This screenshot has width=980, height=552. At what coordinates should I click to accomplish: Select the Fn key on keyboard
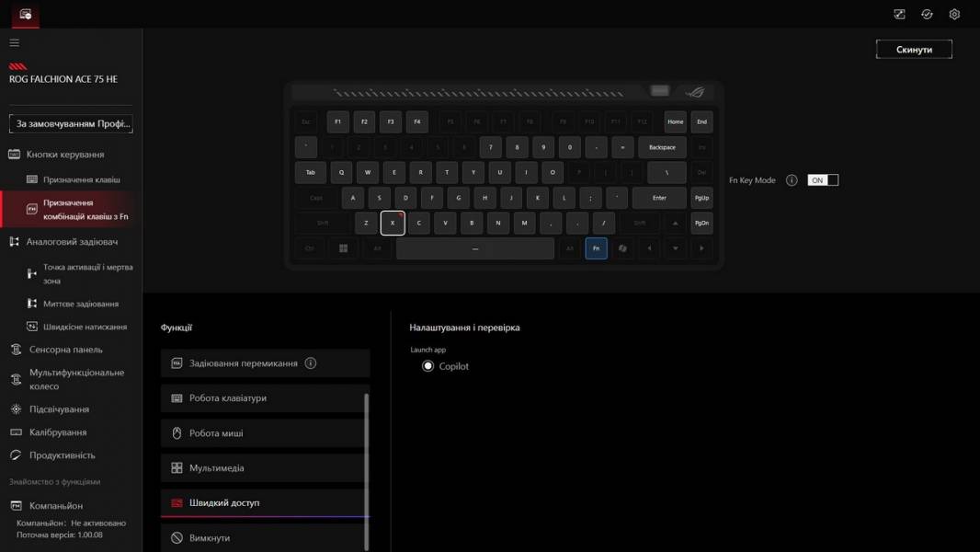[596, 248]
